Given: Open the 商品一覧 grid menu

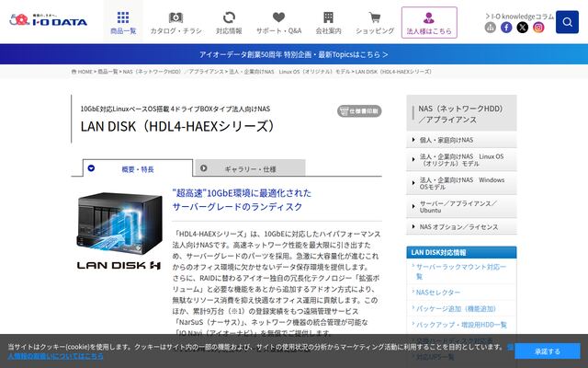Looking at the screenshot, I should point(123,22).
